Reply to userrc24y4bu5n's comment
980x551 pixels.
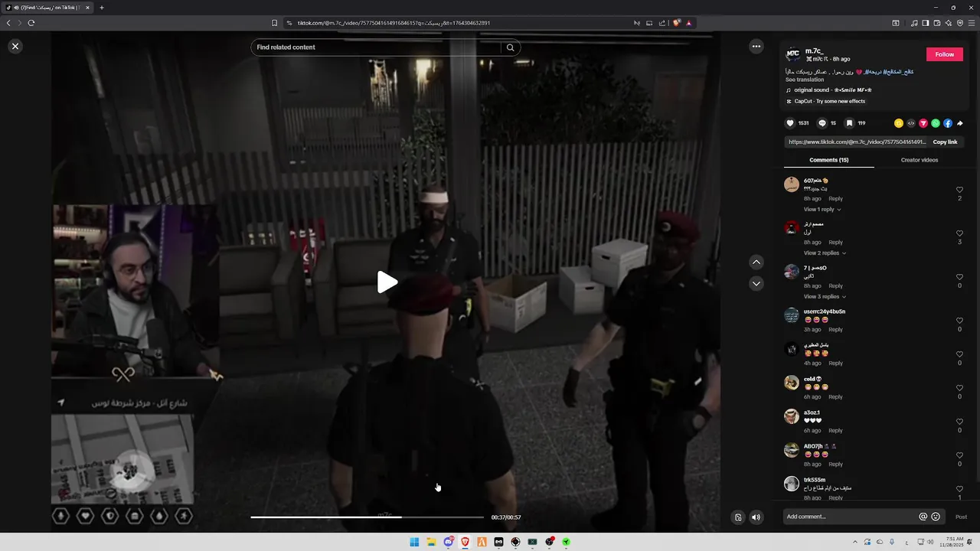pyautogui.click(x=835, y=330)
